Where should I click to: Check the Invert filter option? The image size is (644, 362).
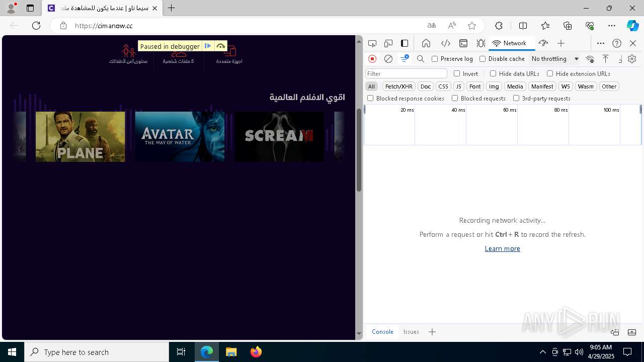click(457, 73)
